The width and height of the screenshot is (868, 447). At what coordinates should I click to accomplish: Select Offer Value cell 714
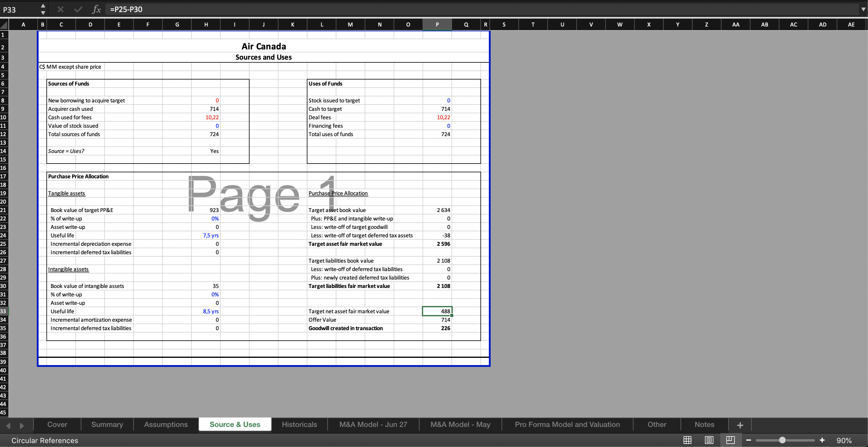tap(437, 320)
